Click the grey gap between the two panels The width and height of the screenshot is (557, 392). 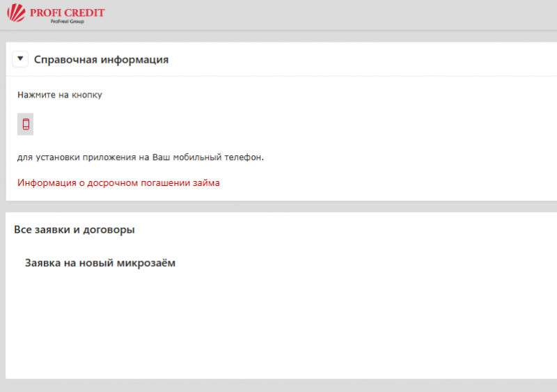[x=278, y=207]
